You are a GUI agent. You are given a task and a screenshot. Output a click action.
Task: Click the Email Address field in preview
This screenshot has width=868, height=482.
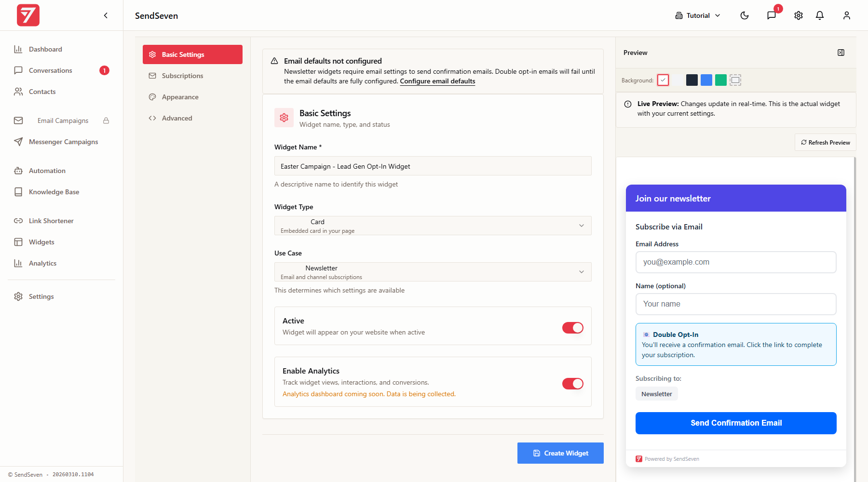[x=736, y=262]
